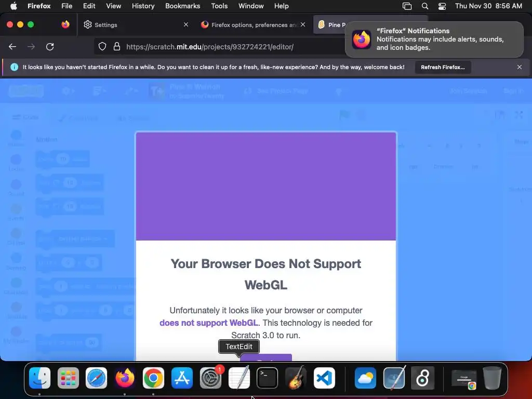Click the Refresh Firefox… button

(x=443, y=67)
